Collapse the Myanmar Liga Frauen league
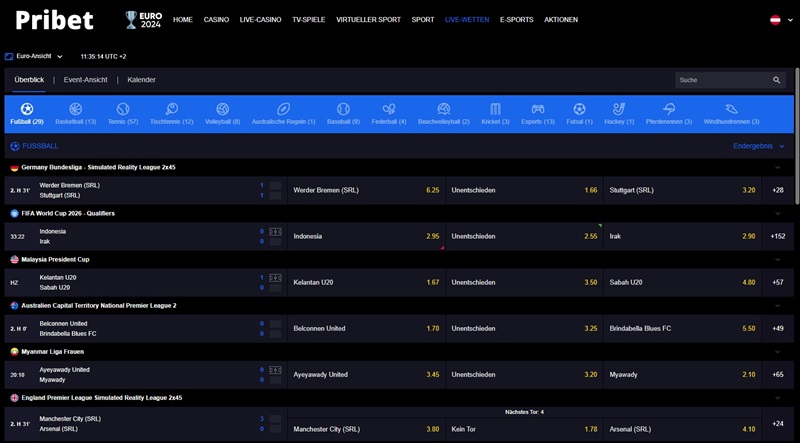 click(778, 352)
